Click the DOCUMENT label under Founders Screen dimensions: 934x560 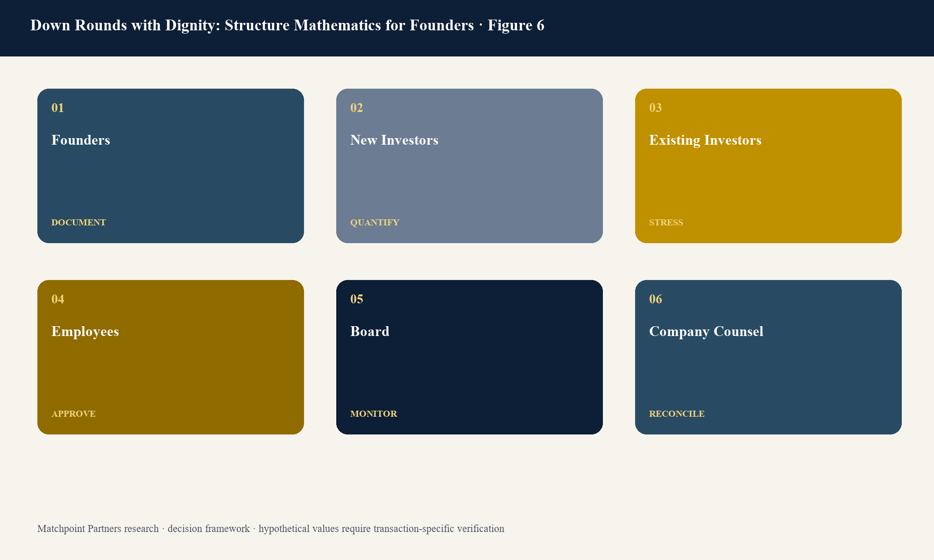tap(78, 223)
